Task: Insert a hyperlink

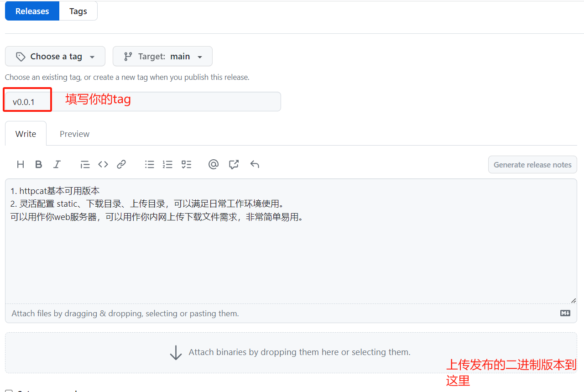Action: tap(121, 164)
